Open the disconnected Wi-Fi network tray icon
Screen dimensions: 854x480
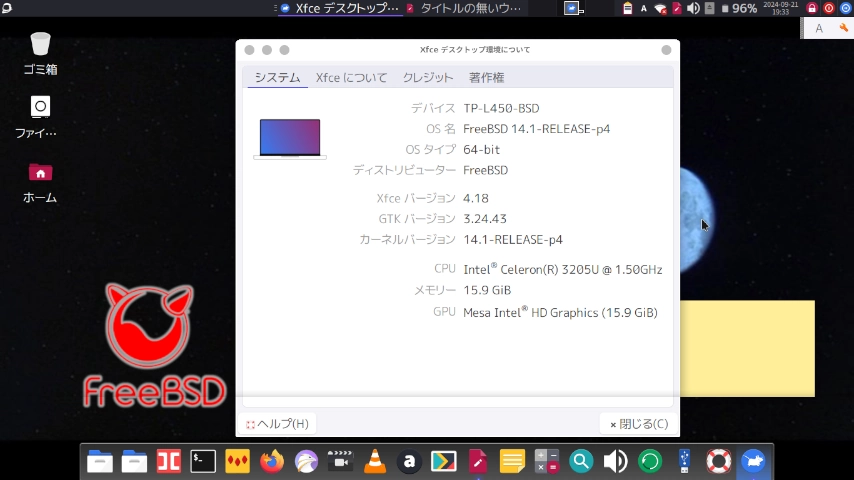point(660,8)
